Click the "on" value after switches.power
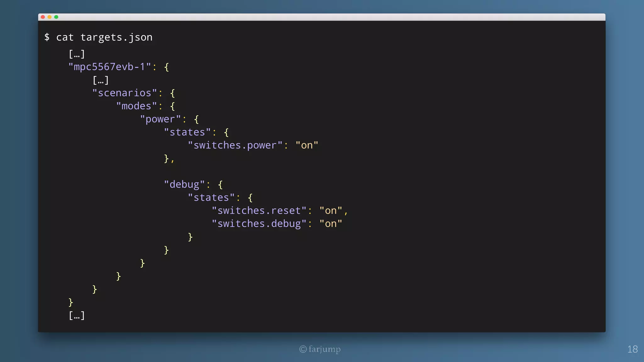Screen dimensions: 644x362 [307, 145]
